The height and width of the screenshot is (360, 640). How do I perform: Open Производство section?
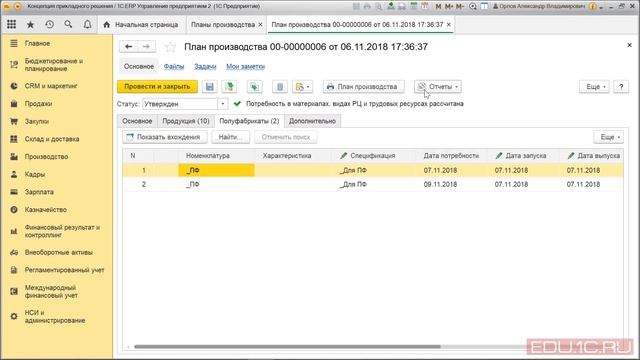coord(57,156)
